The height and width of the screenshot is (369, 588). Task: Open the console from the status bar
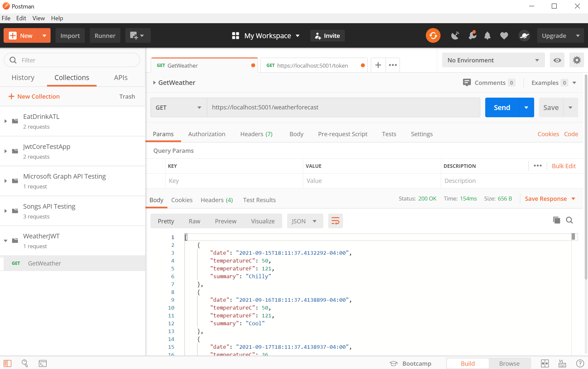43,363
